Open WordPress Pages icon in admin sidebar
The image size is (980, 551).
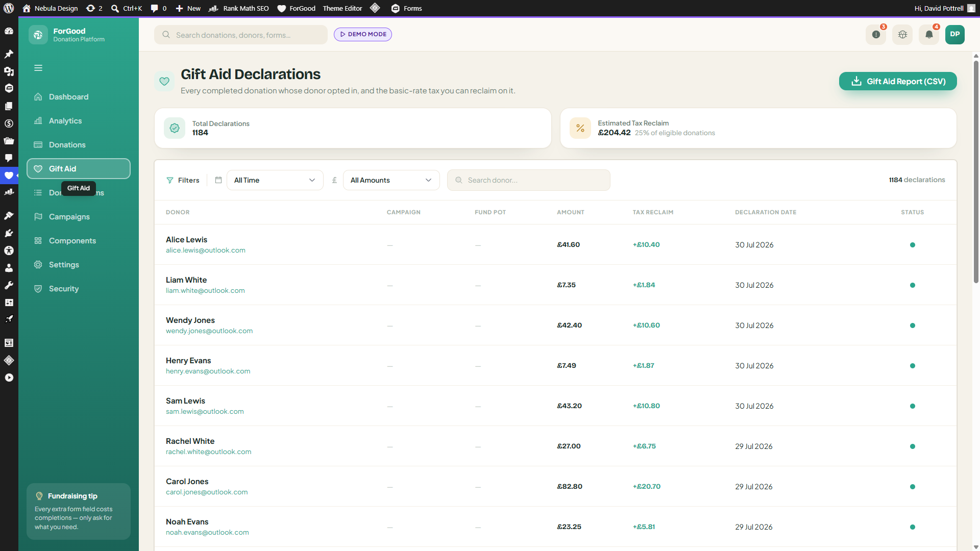coord(9,106)
